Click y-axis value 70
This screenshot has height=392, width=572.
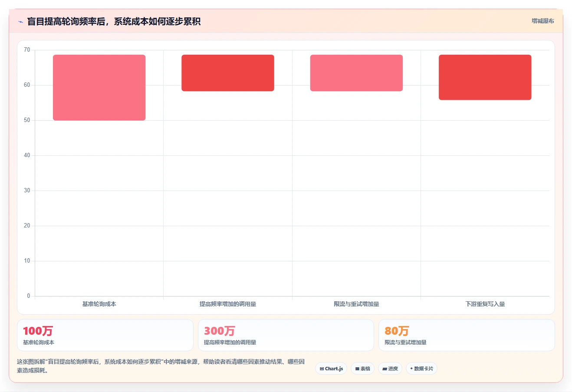[x=27, y=50]
